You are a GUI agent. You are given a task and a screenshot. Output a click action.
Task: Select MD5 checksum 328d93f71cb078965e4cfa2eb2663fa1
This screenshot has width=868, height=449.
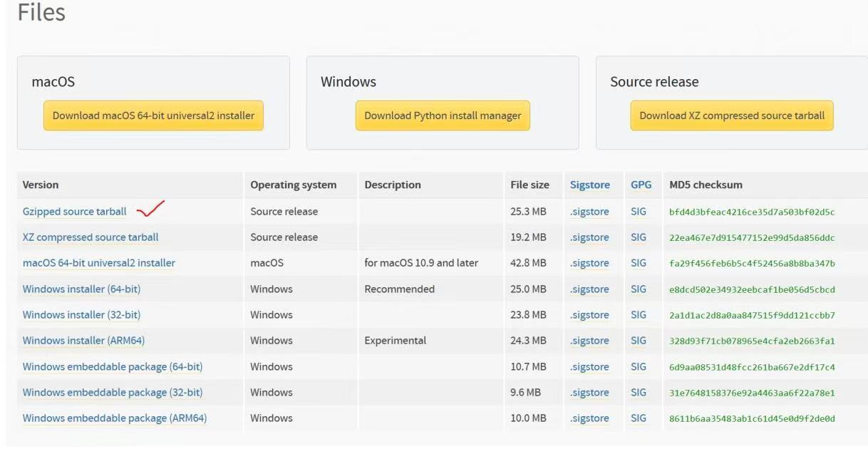tap(752, 341)
